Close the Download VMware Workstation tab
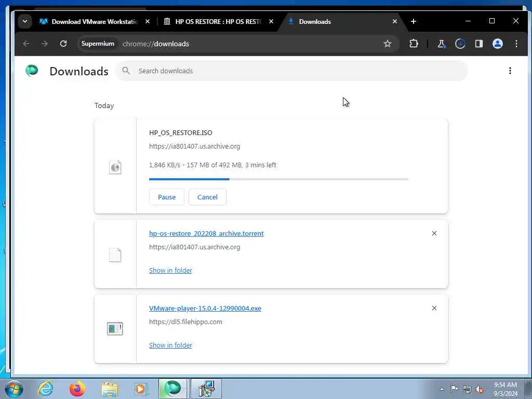This screenshot has height=399, width=532. click(147, 21)
